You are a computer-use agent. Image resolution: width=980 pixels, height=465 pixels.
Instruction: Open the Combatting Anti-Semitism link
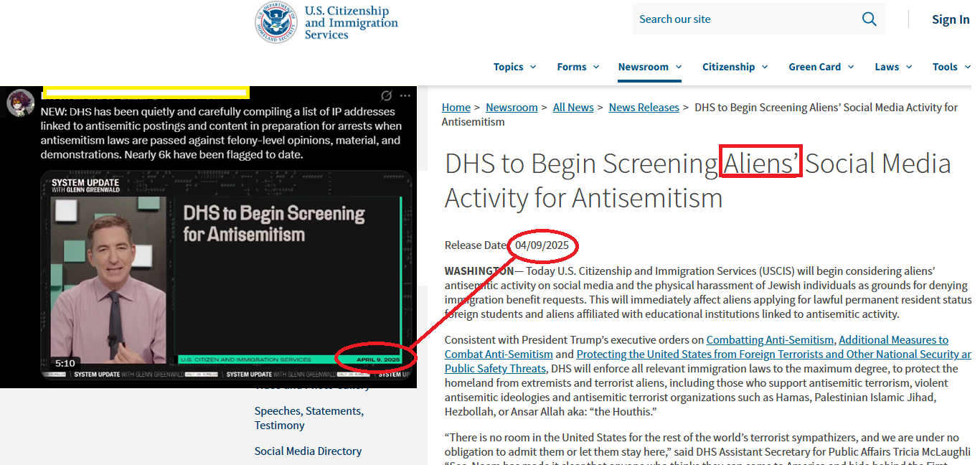pyautogui.click(x=771, y=340)
